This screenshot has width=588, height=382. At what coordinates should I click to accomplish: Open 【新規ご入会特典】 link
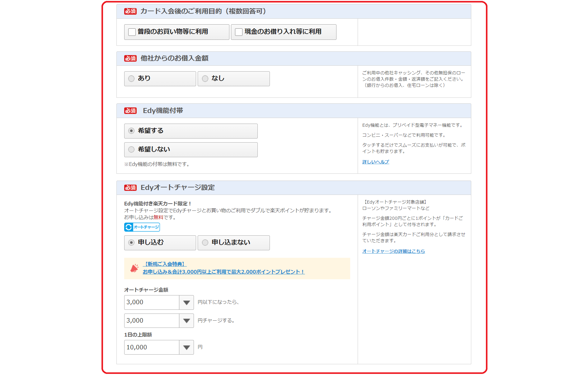(165, 264)
